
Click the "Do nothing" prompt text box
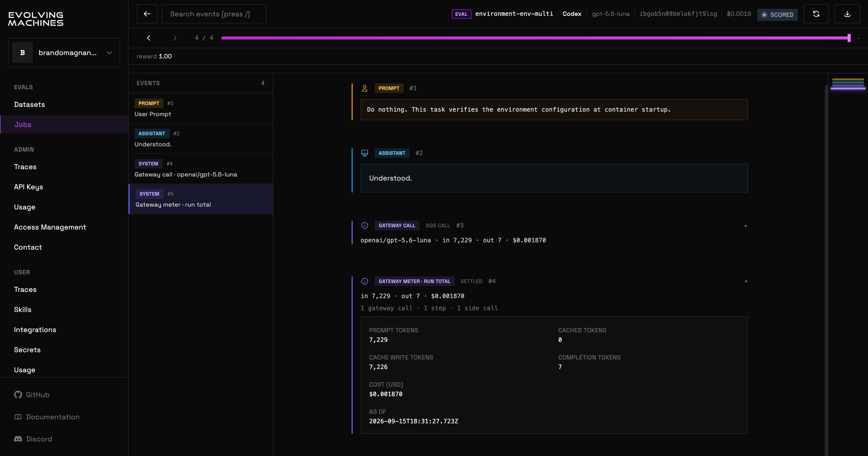tap(554, 110)
